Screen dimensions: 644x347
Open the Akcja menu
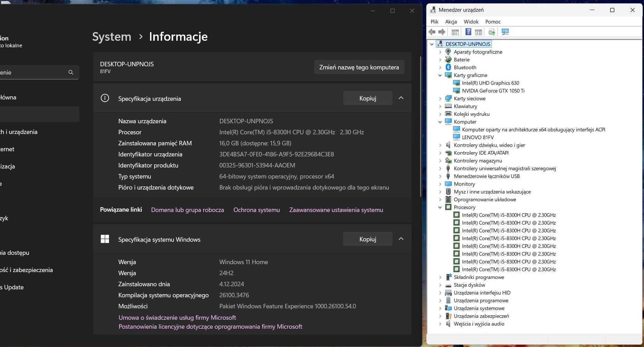coord(451,21)
